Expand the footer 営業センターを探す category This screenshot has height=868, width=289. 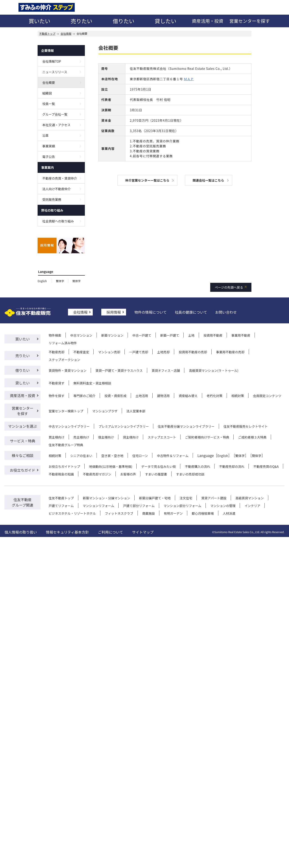[x=23, y=411]
